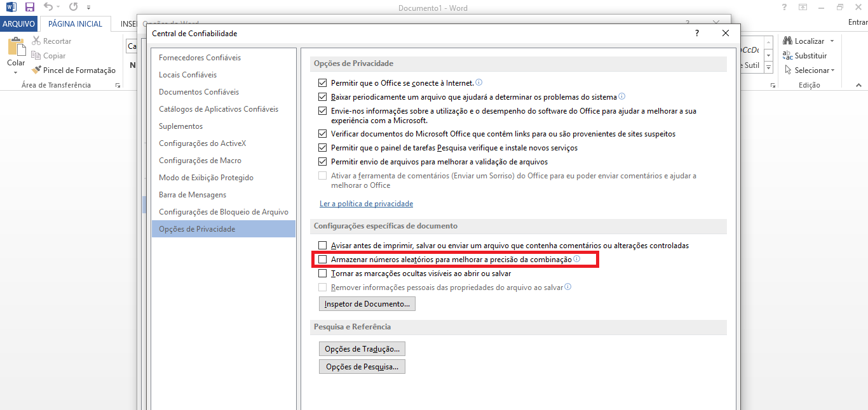
Task: Click the Localizar binoculars icon
Action: (788, 41)
